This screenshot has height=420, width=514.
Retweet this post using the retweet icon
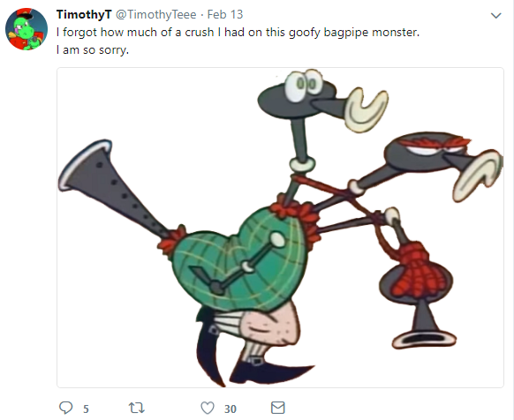(x=136, y=409)
